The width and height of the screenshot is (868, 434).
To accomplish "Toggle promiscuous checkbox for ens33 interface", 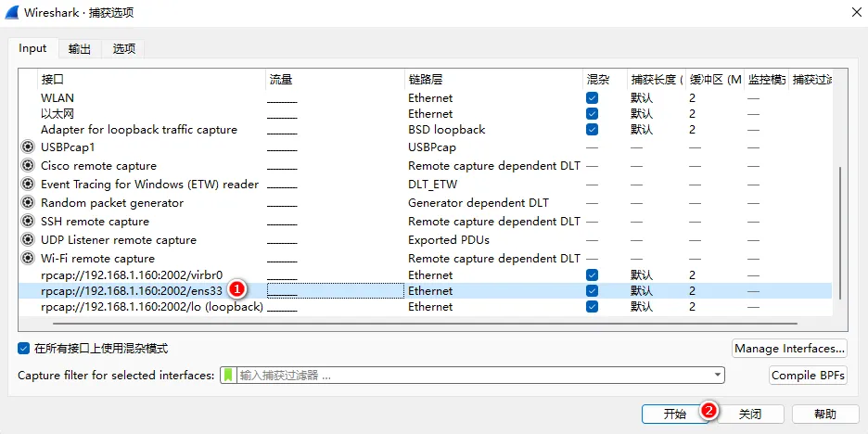I will pos(593,290).
